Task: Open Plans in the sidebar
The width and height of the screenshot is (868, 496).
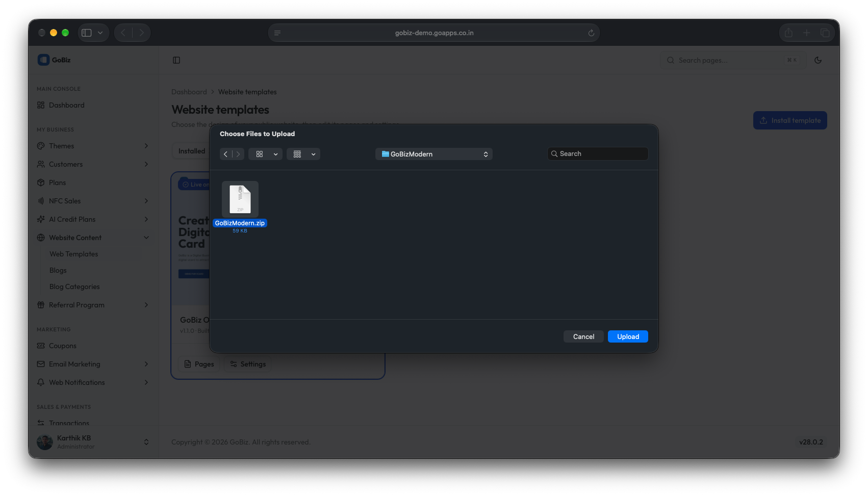Action: pos(57,182)
